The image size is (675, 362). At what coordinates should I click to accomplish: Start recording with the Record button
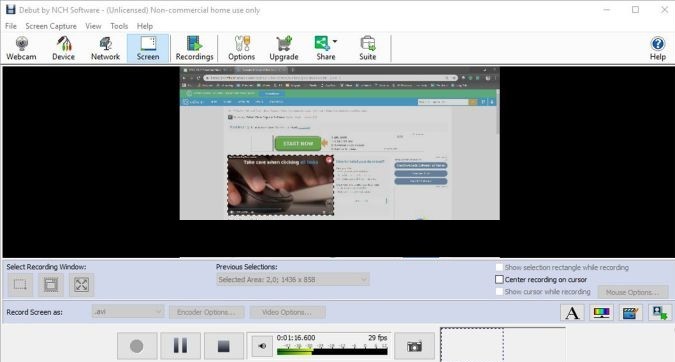coord(137,346)
